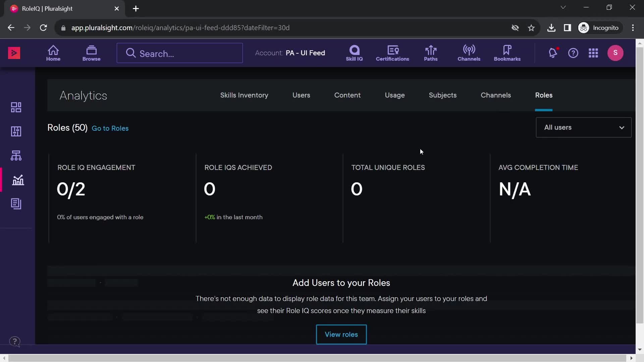644x362 pixels.
Task: Open user profile avatar S
Action: pos(615,53)
